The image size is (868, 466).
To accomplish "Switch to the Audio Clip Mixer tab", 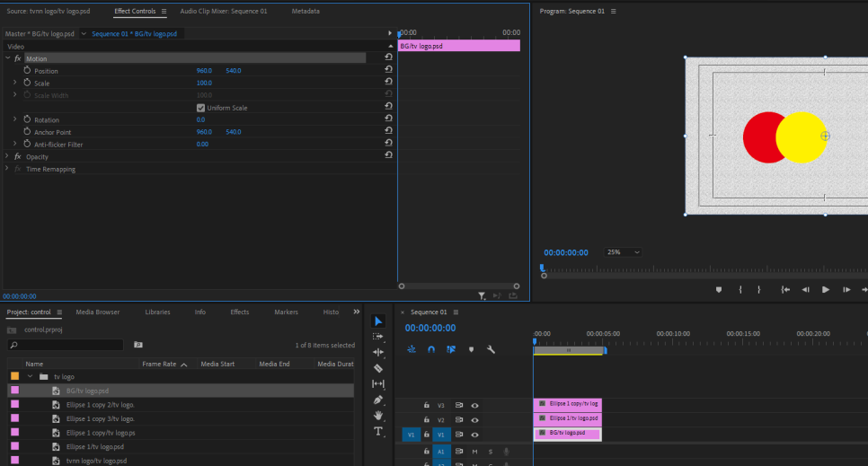I will 224,11.
